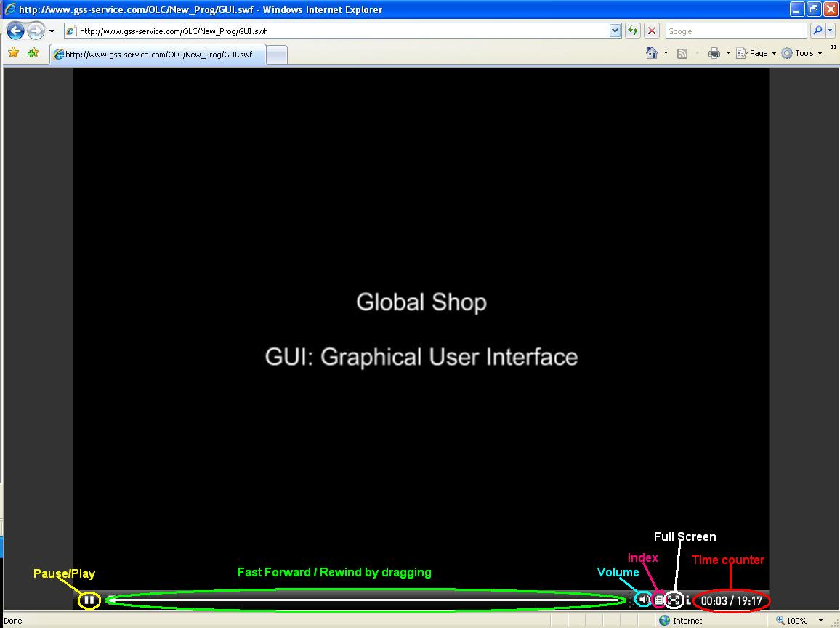Refresh the page with green arrows
This screenshot has height=628, width=840.
[633, 31]
